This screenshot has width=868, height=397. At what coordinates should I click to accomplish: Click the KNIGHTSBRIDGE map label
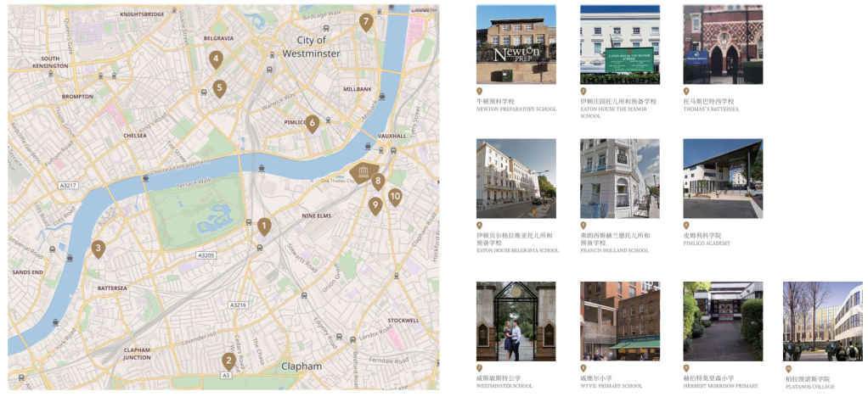tap(144, 14)
